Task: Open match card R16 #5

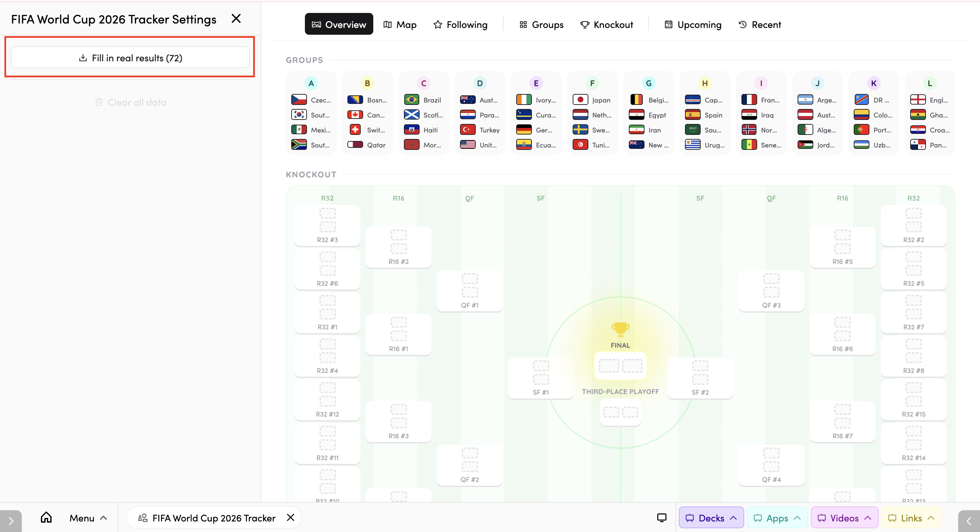Action: point(842,248)
